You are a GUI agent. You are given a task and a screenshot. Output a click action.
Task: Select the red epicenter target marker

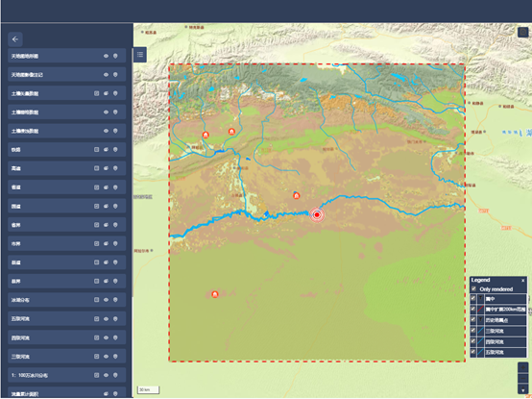(317, 214)
